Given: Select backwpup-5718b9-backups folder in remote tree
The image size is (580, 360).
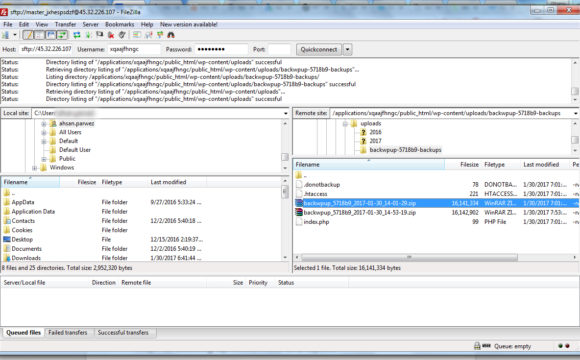Looking at the screenshot, I should [x=405, y=150].
